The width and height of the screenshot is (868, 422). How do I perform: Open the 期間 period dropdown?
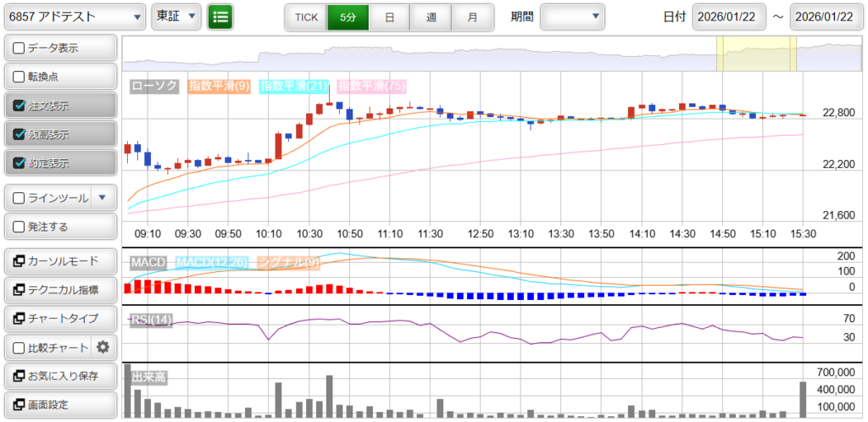pos(572,16)
